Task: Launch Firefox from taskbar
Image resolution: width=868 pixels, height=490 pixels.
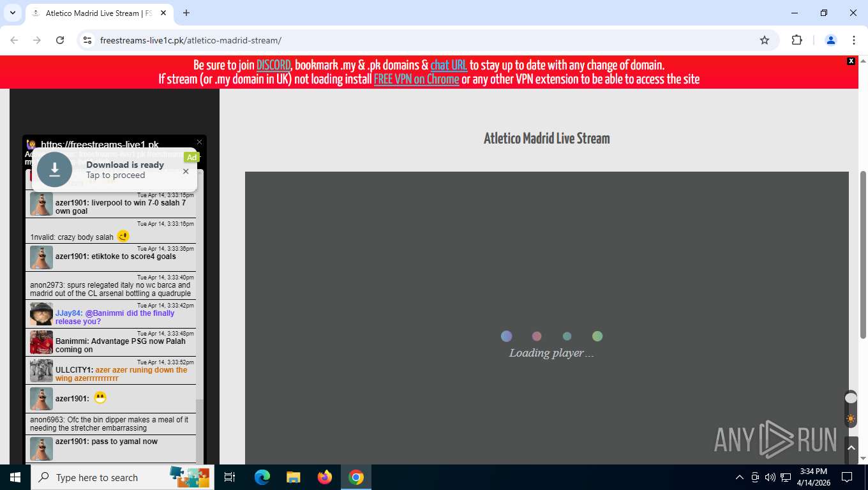Action: click(x=325, y=477)
